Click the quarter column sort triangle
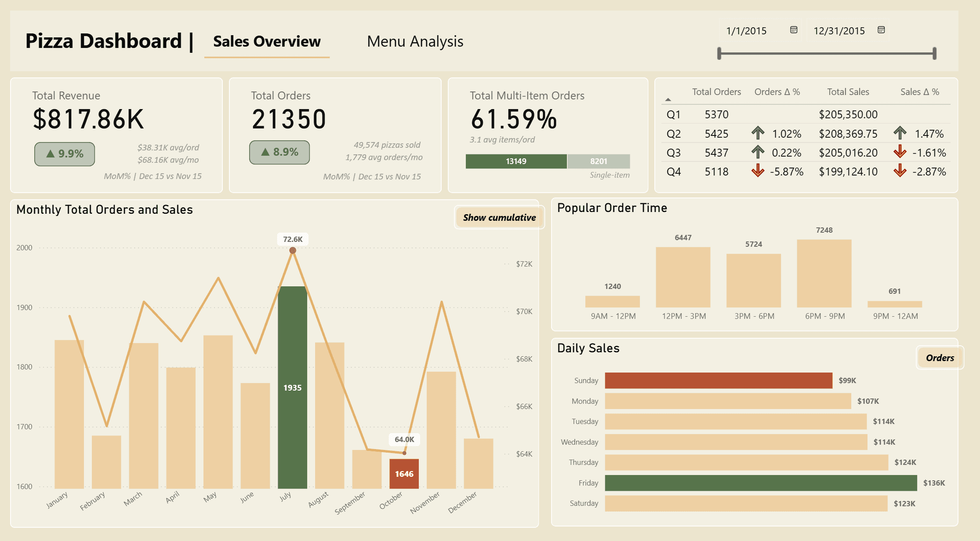The height and width of the screenshot is (541, 980). [x=668, y=100]
